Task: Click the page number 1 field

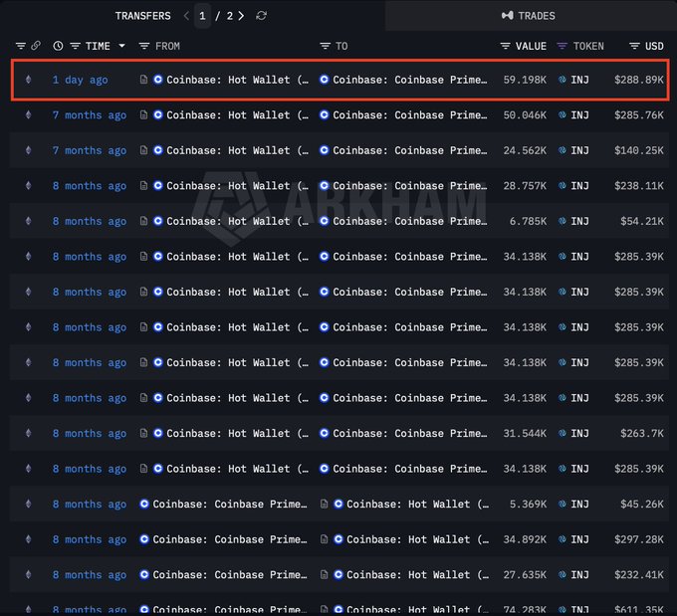Action: click(x=202, y=16)
